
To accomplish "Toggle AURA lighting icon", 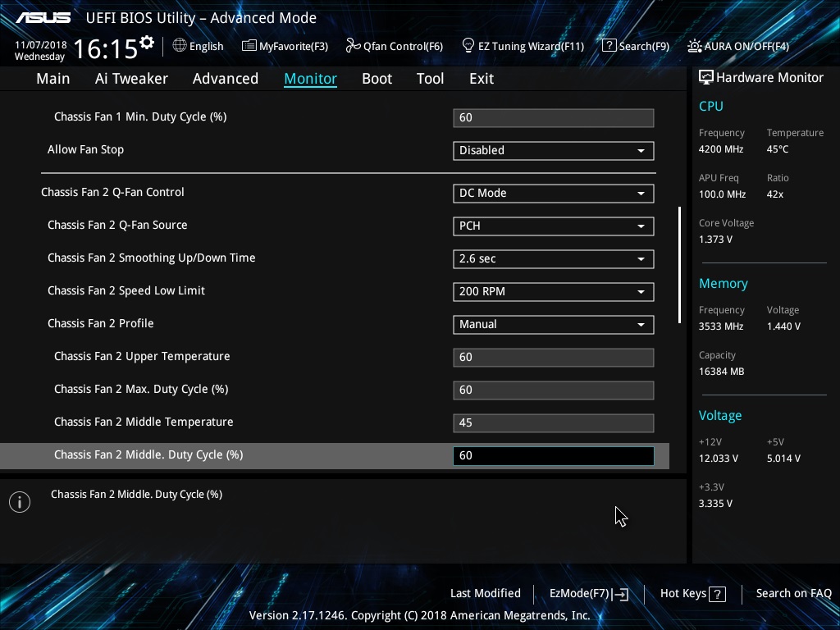I will point(694,46).
